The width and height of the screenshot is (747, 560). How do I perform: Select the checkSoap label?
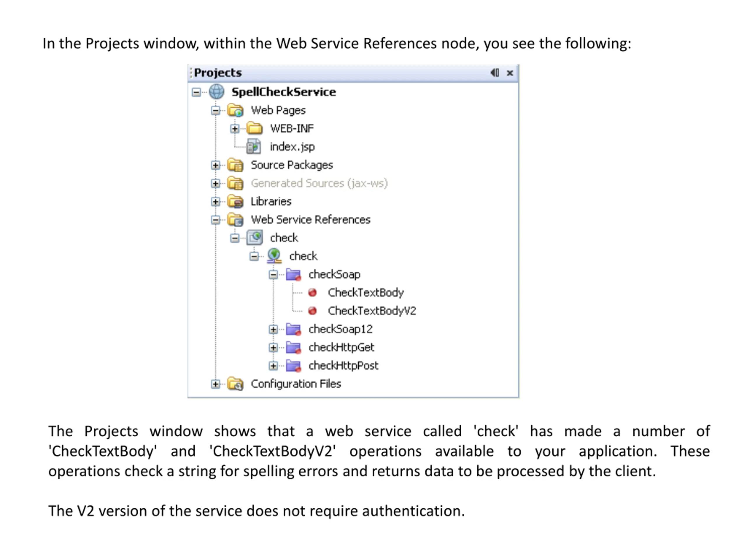tap(334, 274)
